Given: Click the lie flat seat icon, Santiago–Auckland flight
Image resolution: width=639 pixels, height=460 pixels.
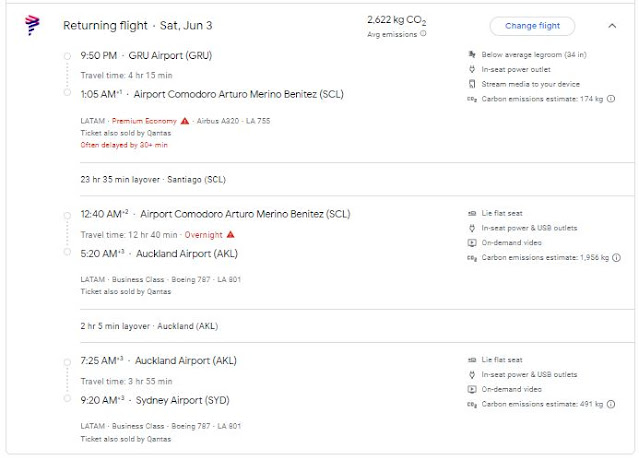Looking at the screenshot, I should (471, 214).
